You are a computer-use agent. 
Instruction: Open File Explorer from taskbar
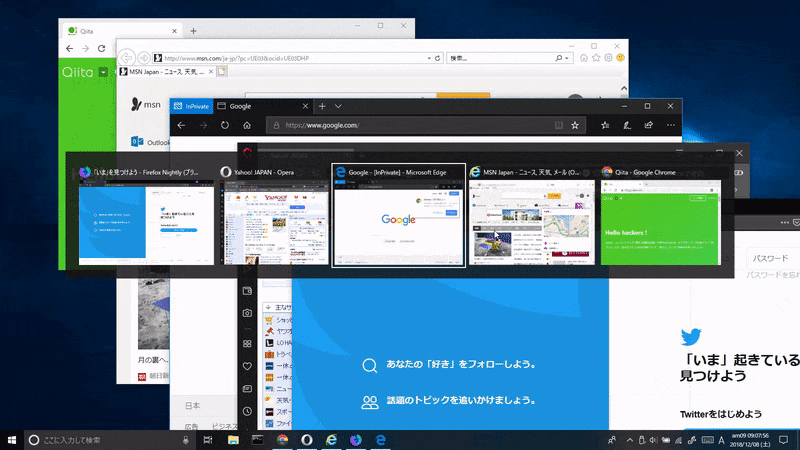point(233,440)
